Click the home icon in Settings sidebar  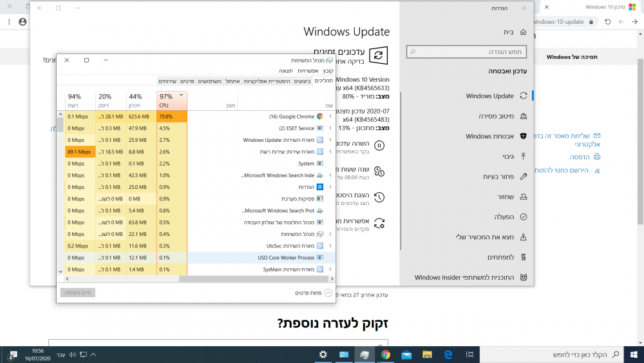(523, 32)
